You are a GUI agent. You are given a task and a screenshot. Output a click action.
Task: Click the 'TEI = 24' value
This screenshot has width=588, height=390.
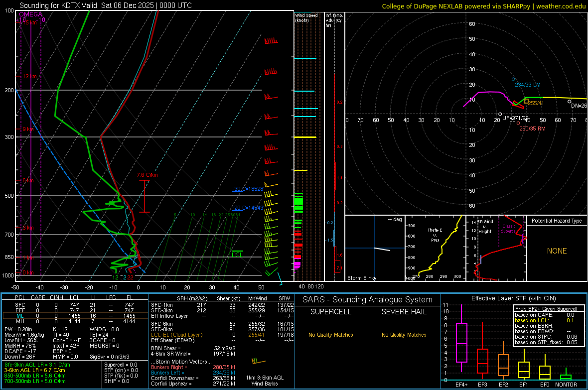point(99,335)
